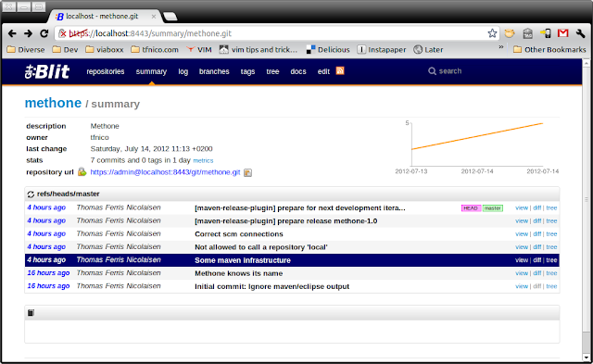Open the docs page
The height and width of the screenshot is (364, 593).
tap(298, 71)
